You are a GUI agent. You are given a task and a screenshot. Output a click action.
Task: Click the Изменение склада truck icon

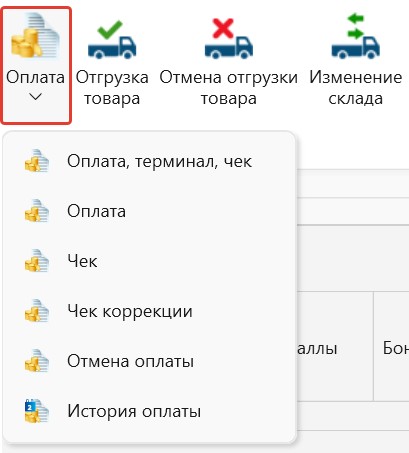click(x=355, y=36)
